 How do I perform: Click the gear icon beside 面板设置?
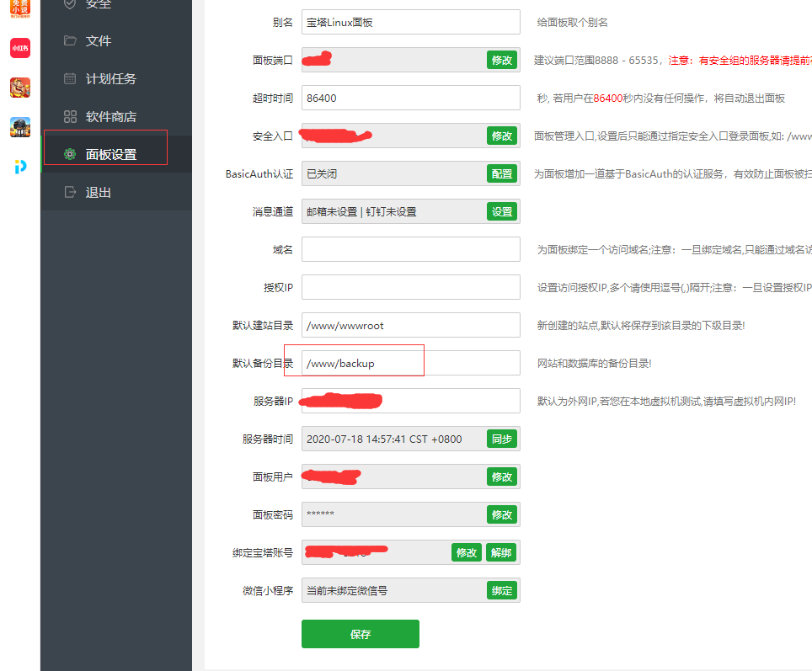click(x=70, y=154)
